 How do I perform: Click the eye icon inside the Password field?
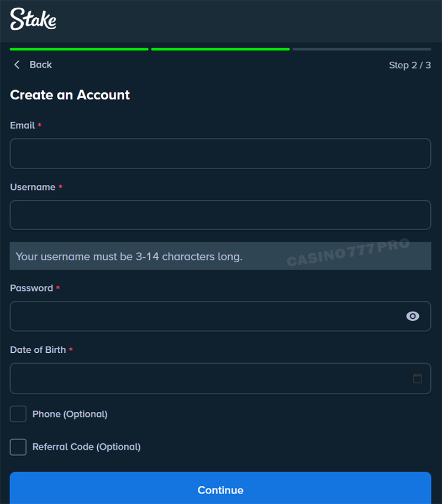coord(412,316)
